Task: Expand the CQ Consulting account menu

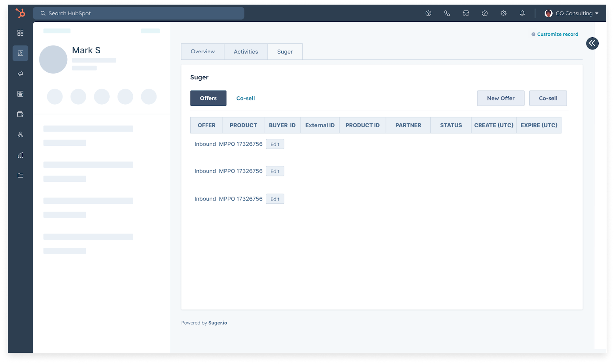Action: click(x=571, y=13)
